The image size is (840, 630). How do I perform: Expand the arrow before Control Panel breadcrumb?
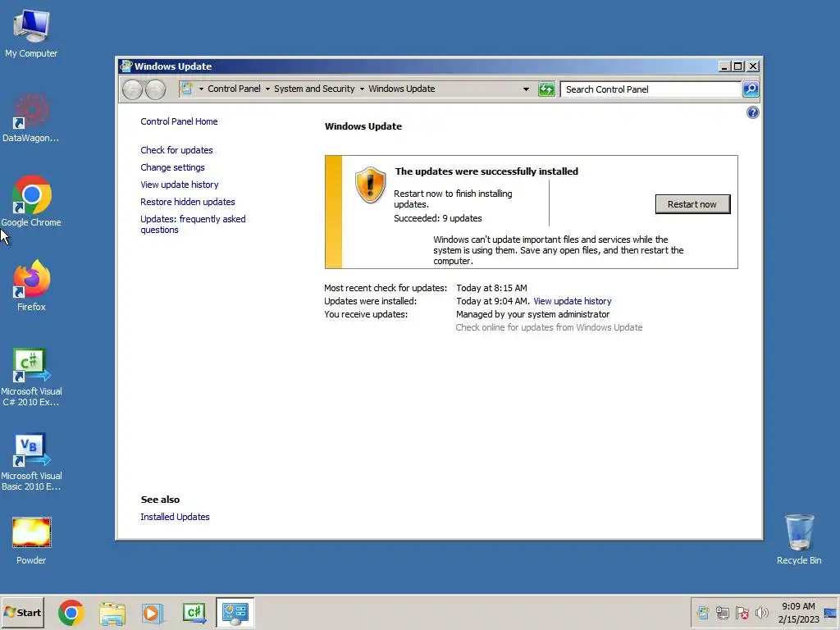click(x=202, y=89)
